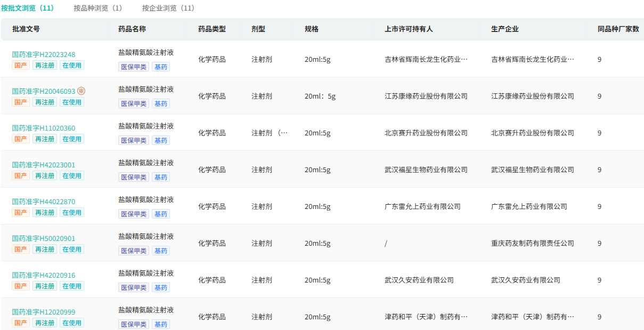
Task: Click the 医保甲类 badge in the 国药准字H44022870 row
Action: (x=134, y=214)
